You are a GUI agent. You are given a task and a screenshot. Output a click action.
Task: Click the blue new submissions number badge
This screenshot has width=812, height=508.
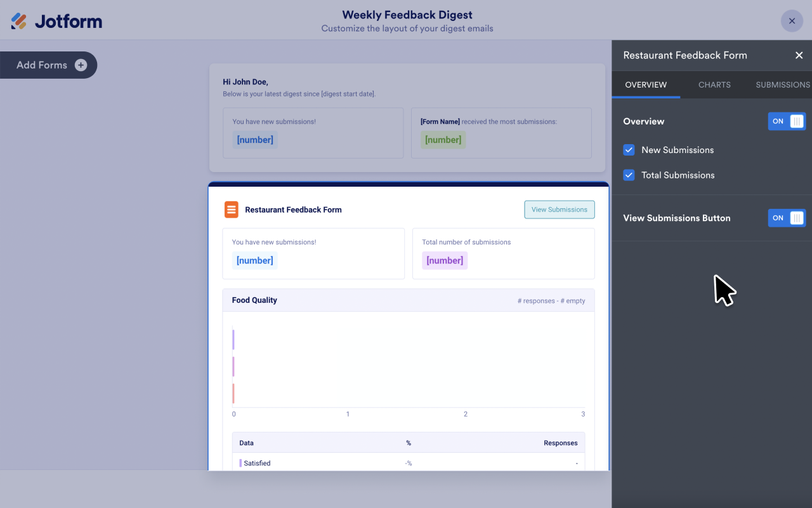(254, 260)
